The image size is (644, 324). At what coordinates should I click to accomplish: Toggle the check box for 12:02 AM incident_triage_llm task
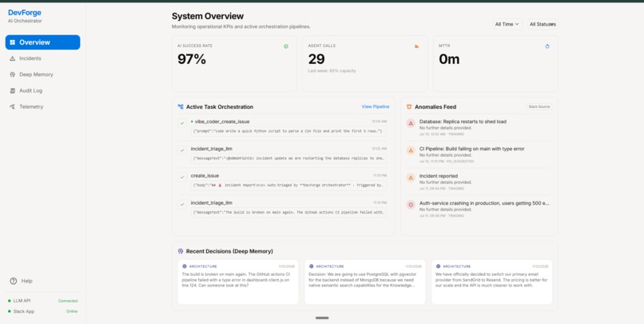point(182,150)
